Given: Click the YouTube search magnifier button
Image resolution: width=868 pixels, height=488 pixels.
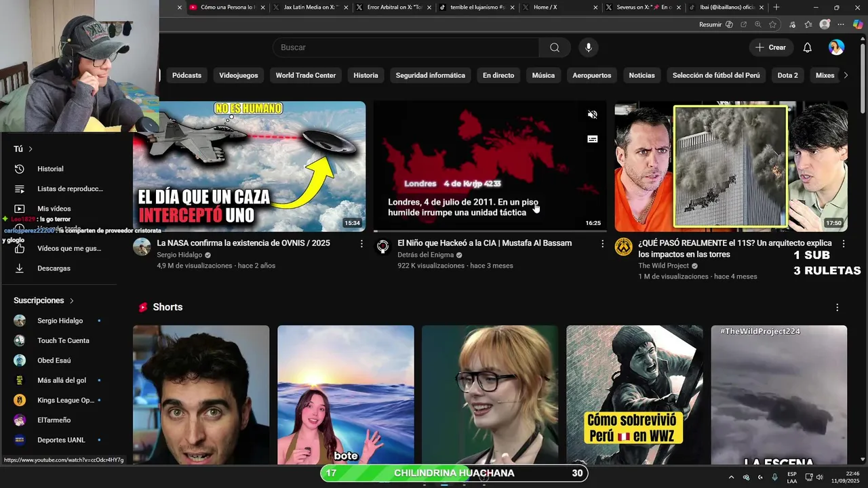Looking at the screenshot, I should click(x=555, y=47).
